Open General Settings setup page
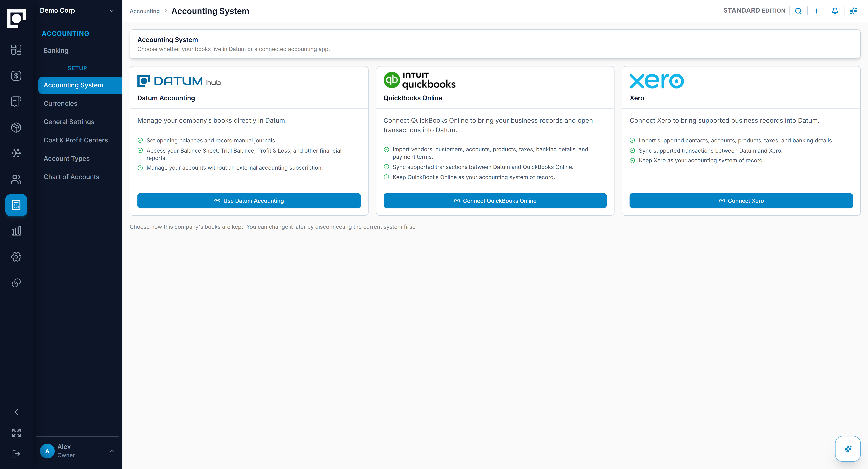This screenshot has width=868, height=469. [x=69, y=122]
